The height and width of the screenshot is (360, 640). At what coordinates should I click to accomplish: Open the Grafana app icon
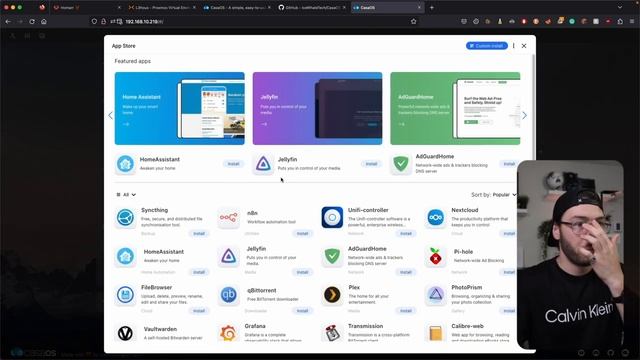coord(229,333)
